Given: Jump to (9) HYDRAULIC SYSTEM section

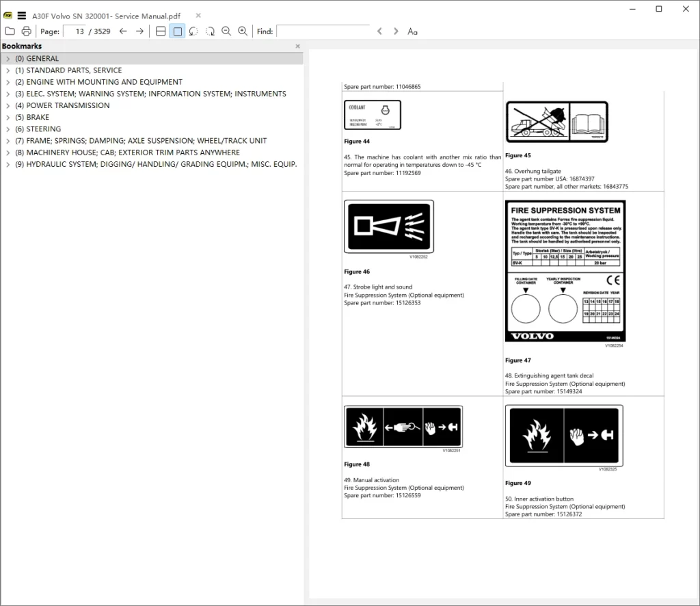Looking at the screenshot, I should [156, 164].
